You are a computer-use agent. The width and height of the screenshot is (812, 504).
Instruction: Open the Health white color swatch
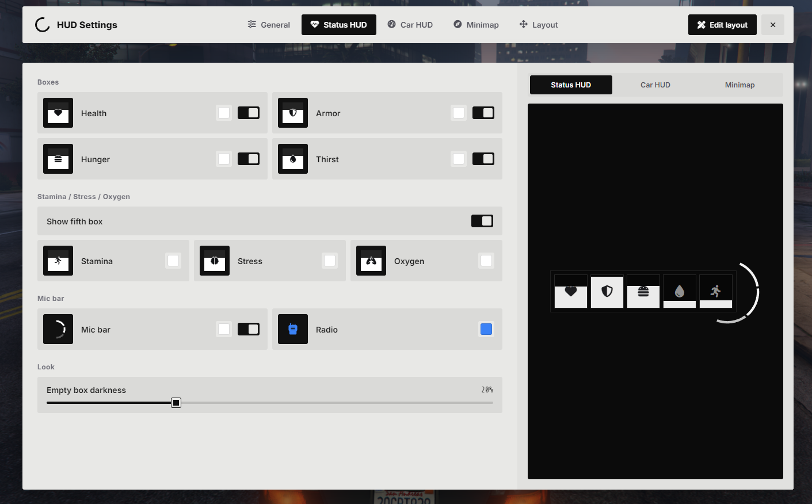pos(224,113)
